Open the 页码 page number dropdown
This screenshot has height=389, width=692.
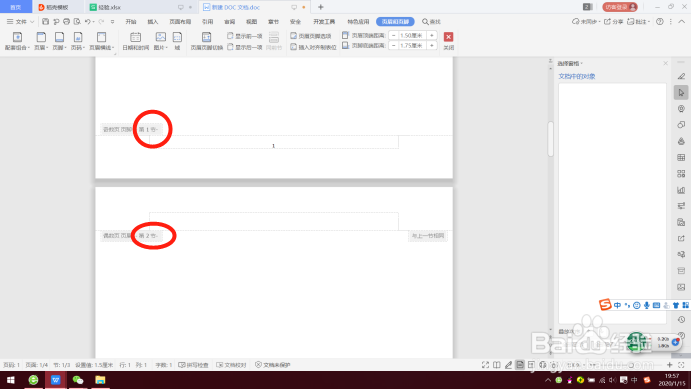tap(78, 41)
